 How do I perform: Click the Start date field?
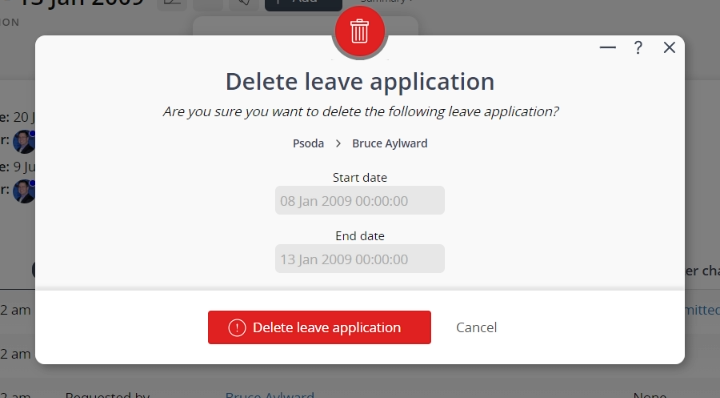[360, 201]
